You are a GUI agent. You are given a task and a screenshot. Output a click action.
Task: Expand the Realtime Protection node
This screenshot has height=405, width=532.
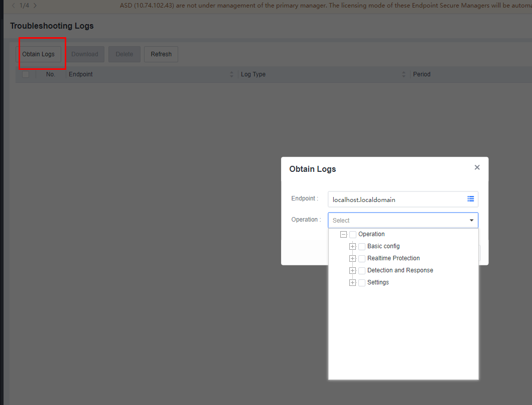tap(352, 259)
